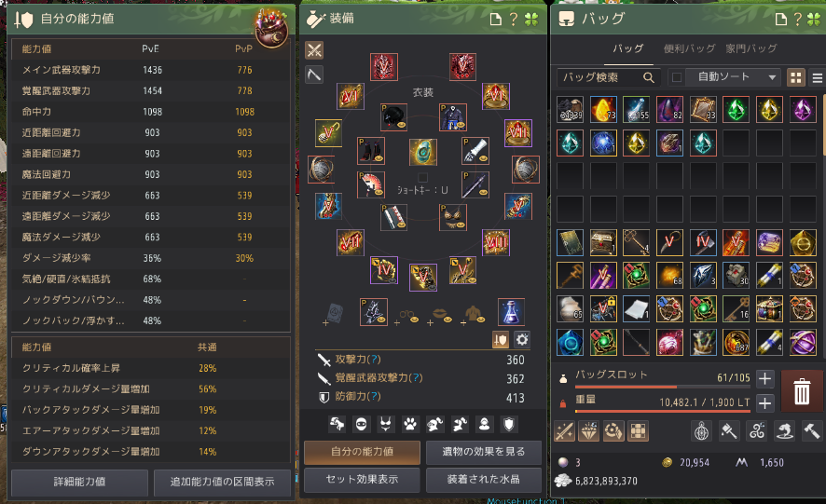
Task: Expand bag slots with plus button
Action: tap(764, 378)
